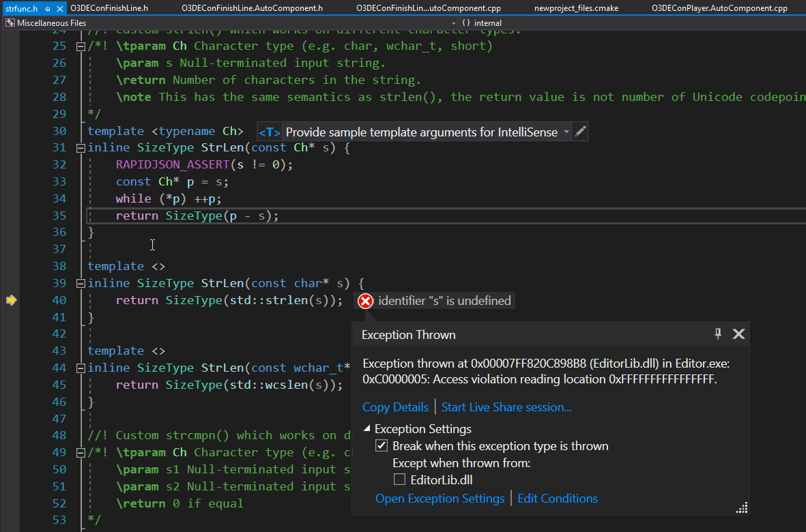Click 'return SizeType(p - s);' on line 35
The height and width of the screenshot is (532, 806).
pyautogui.click(x=197, y=216)
